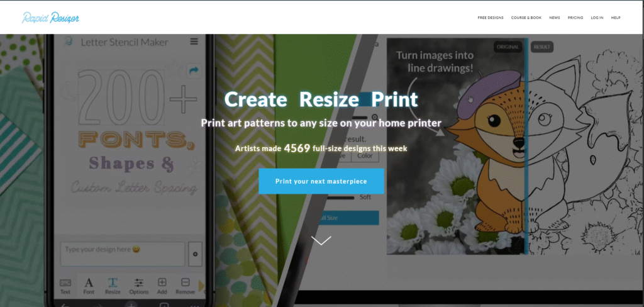Click the 'Print art patterns to any size' tagline
The image size is (644, 307).
click(x=321, y=123)
